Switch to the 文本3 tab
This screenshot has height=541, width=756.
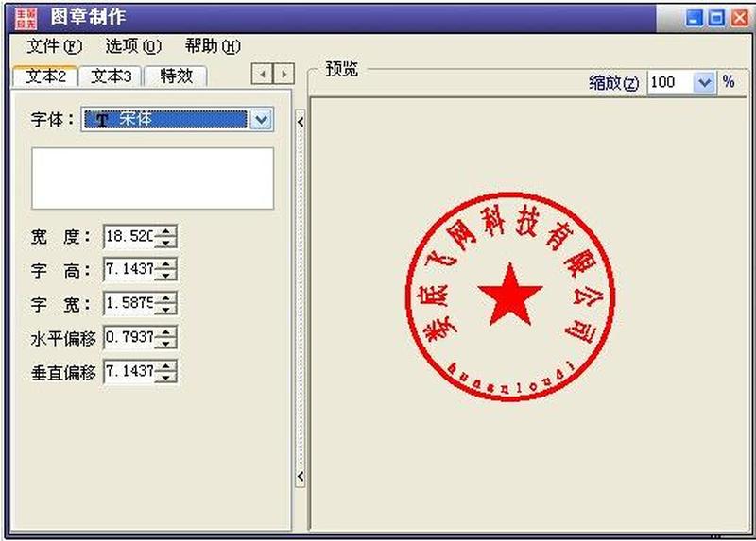click(x=111, y=76)
